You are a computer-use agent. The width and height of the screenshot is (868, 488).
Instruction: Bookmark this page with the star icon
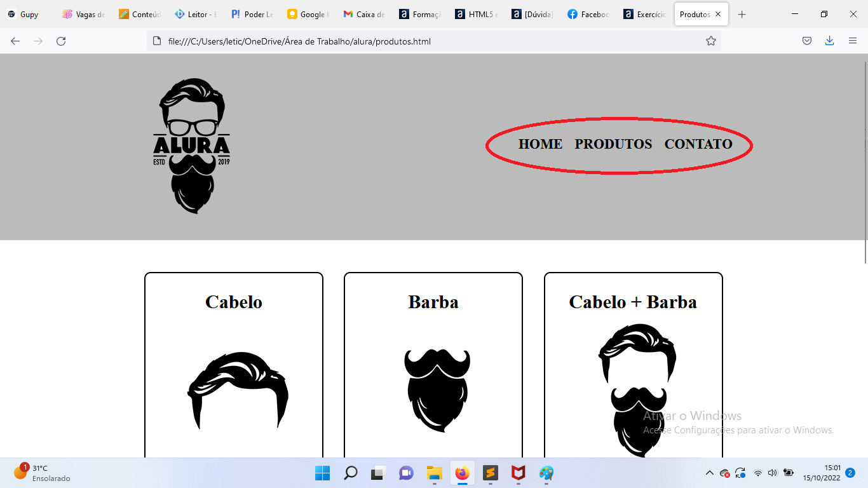(x=711, y=41)
